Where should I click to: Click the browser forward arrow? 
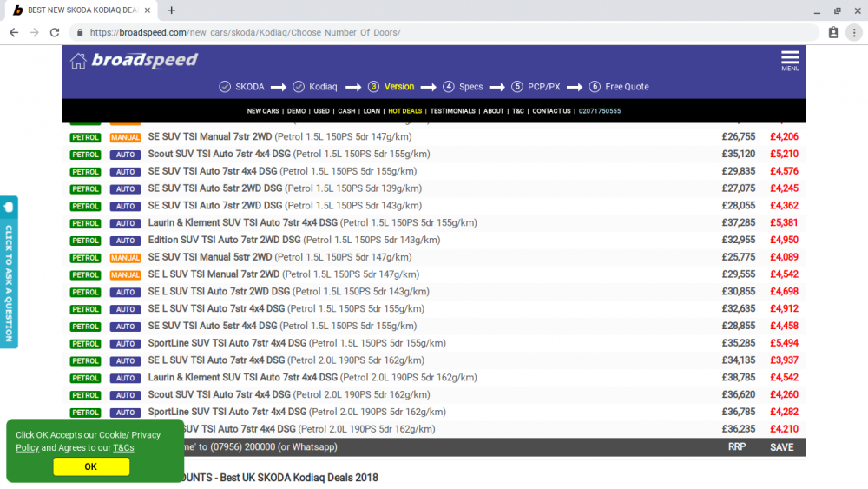point(35,33)
